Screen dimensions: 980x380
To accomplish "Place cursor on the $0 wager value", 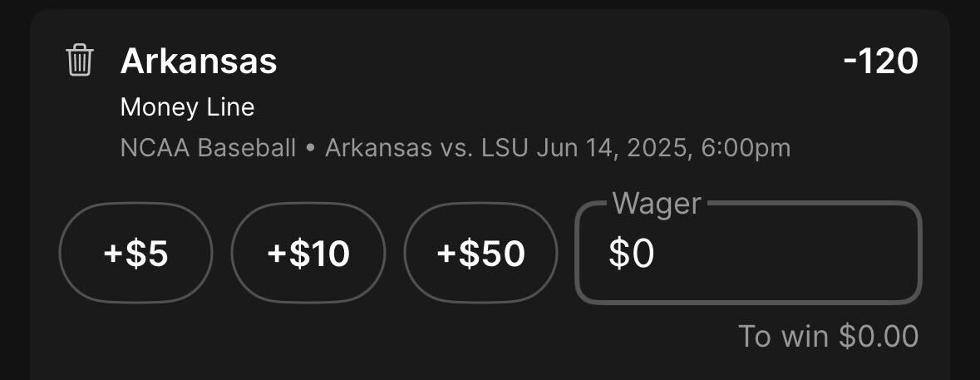I will point(631,254).
